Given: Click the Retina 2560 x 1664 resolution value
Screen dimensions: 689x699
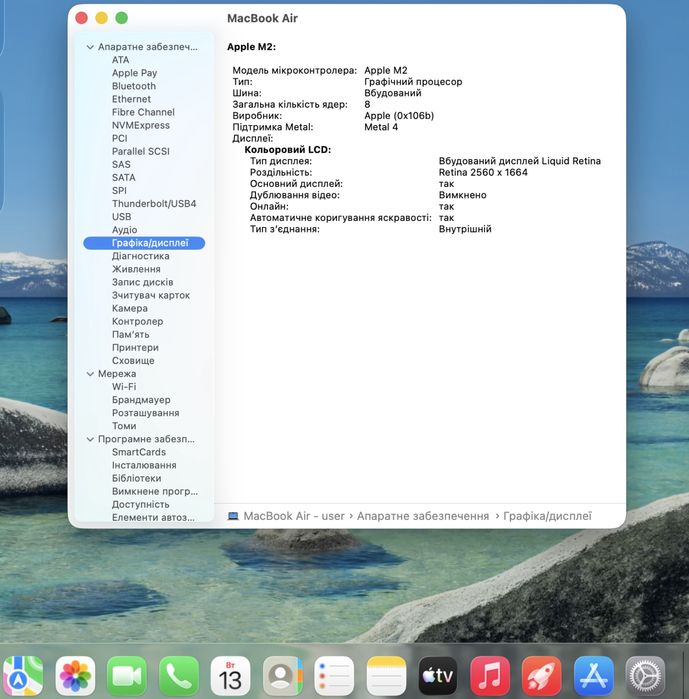Looking at the screenshot, I should [483, 173].
